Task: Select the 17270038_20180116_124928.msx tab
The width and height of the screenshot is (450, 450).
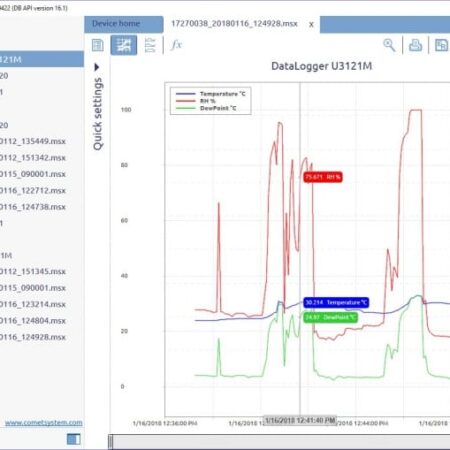Action: pyautogui.click(x=234, y=24)
